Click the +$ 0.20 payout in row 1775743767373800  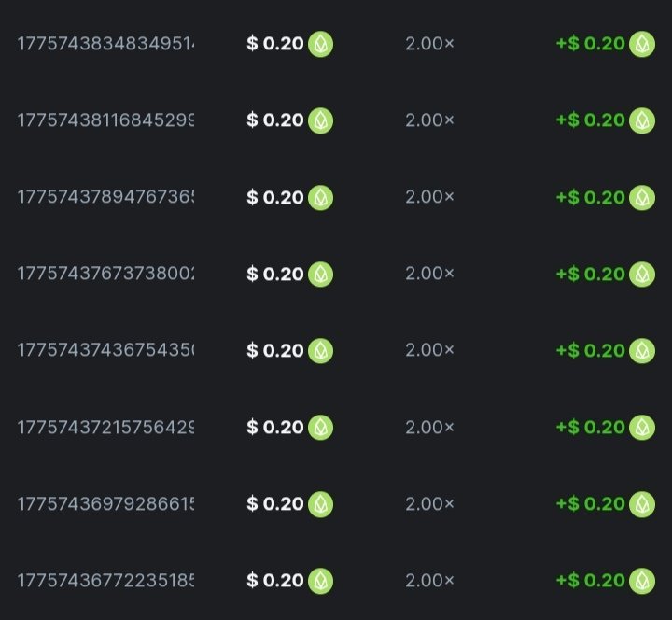[x=590, y=274]
